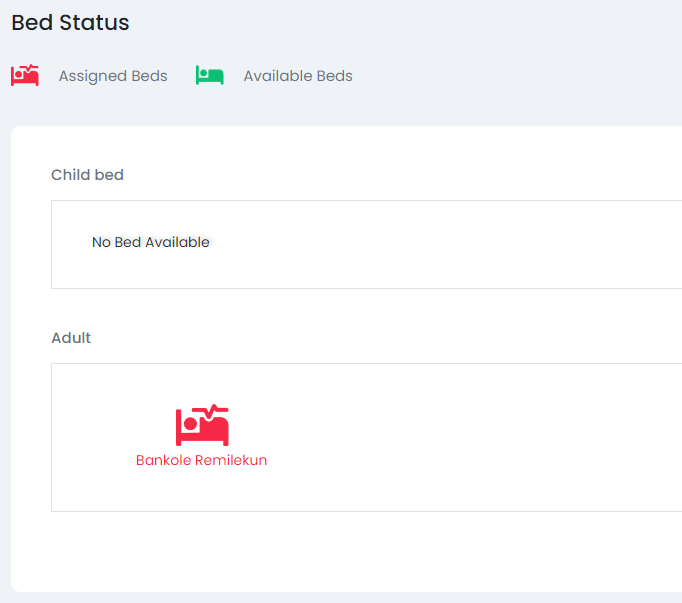Click white card area below Adult container
Image resolution: width=682 pixels, height=603 pixels.
tap(340, 550)
